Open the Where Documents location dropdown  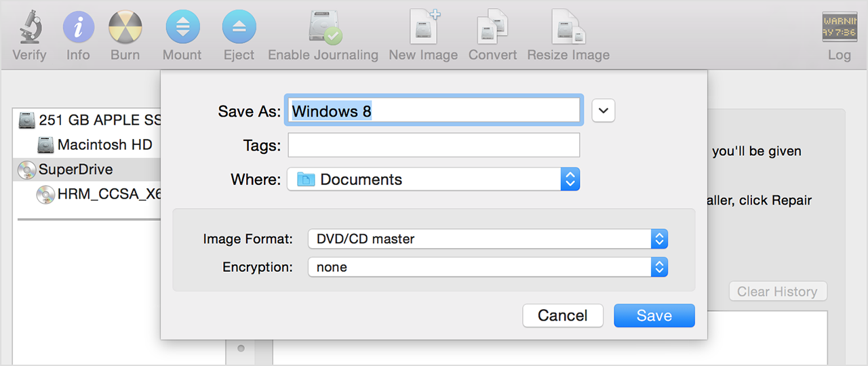433,180
